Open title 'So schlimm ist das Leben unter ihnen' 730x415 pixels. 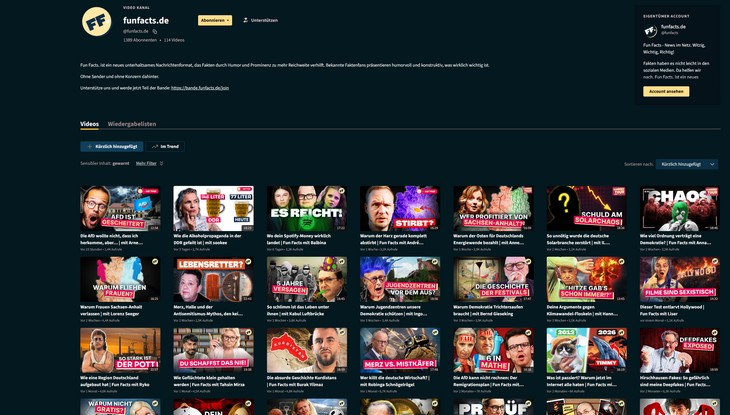[x=298, y=310]
